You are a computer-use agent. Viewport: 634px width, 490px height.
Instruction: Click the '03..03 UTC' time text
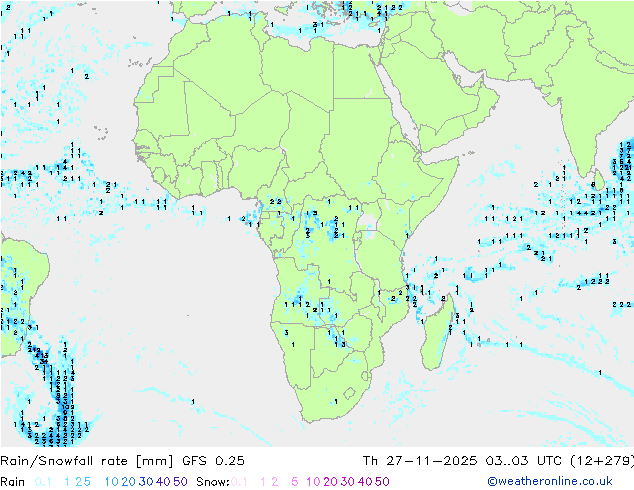pyautogui.click(x=524, y=461)
